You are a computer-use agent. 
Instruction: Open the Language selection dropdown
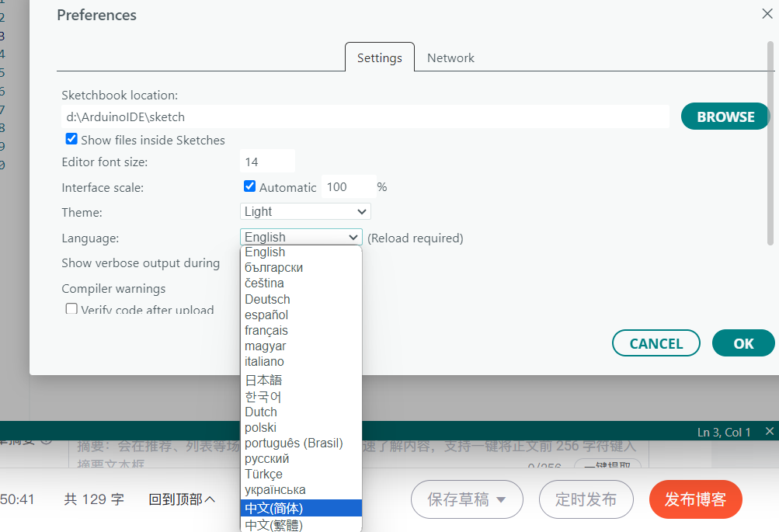[x=301, y=237]
